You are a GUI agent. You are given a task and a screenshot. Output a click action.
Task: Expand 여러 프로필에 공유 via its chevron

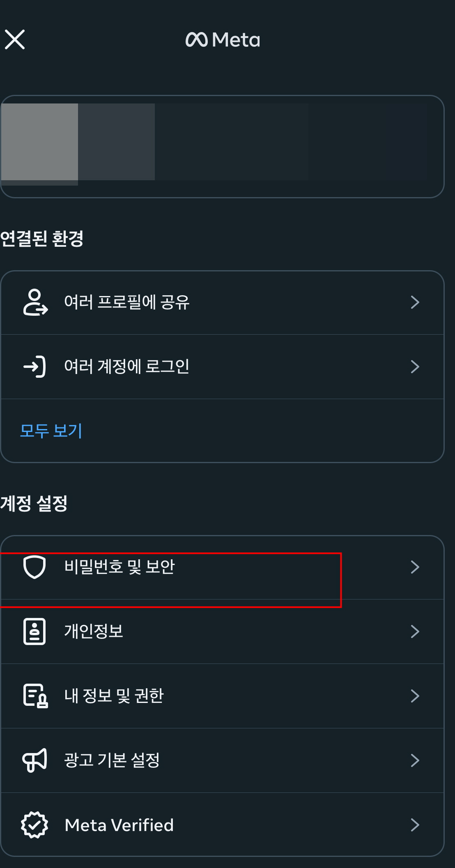[x=416, y=302]
